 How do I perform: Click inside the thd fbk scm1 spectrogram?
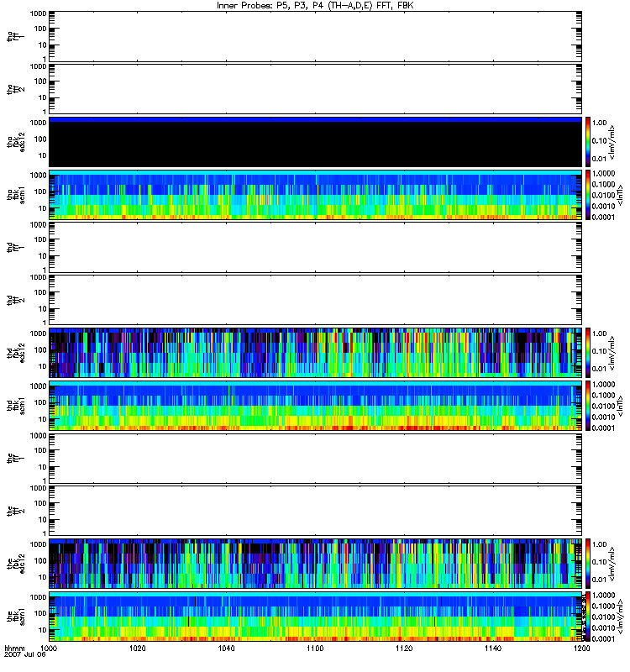click(x=315, y=406)
